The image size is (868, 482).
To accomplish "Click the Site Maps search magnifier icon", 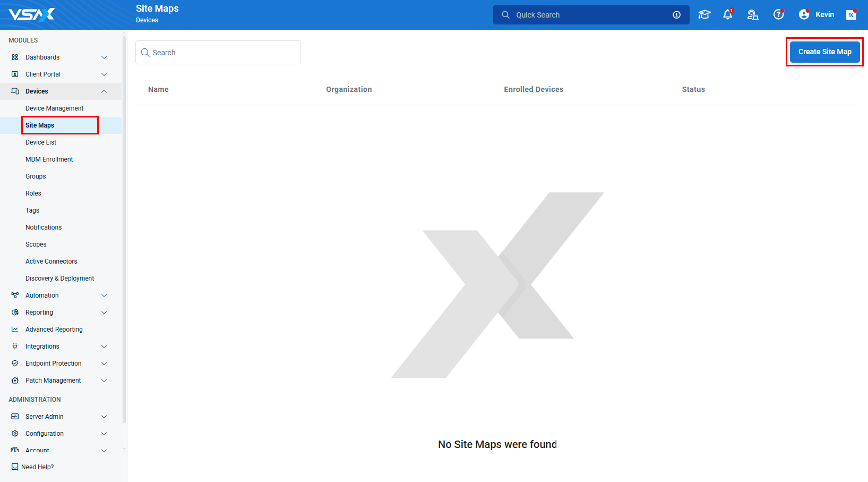I will pos(145,53).
